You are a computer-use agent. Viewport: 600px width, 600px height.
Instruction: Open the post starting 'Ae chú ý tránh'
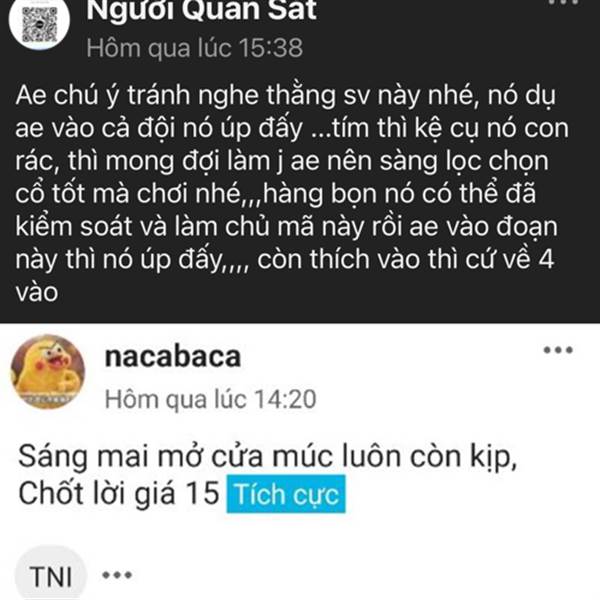[293, 193]
